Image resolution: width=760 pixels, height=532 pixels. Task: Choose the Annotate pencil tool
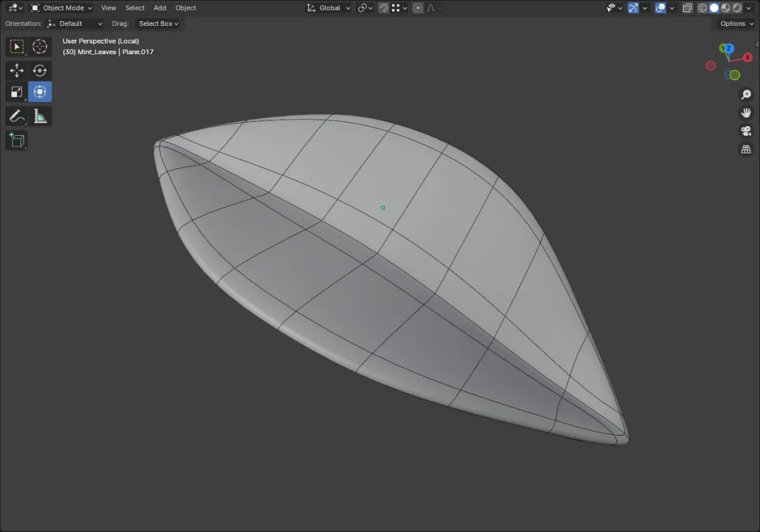[16, 116]
